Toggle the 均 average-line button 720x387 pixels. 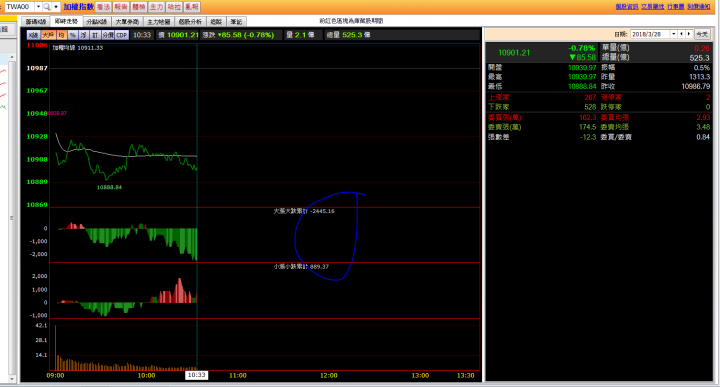click(61, 35)
